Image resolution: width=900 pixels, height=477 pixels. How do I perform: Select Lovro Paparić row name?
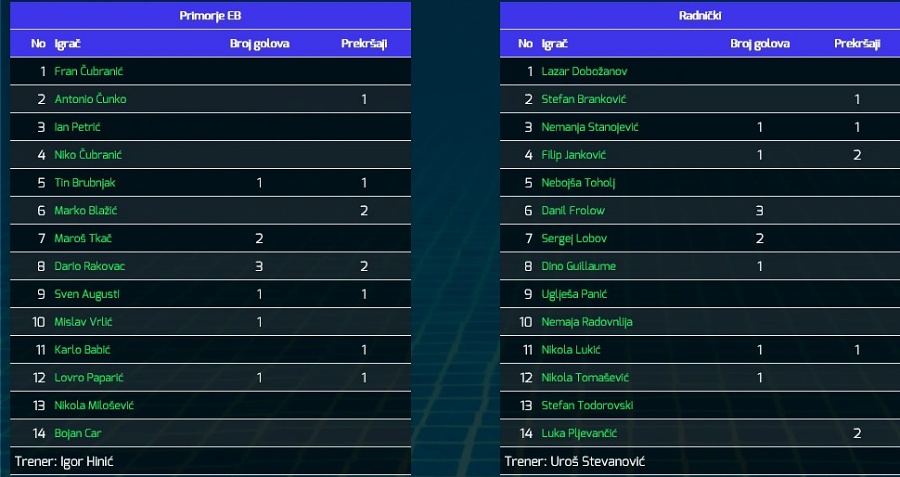pyautogui.click(x=89, y=378)
